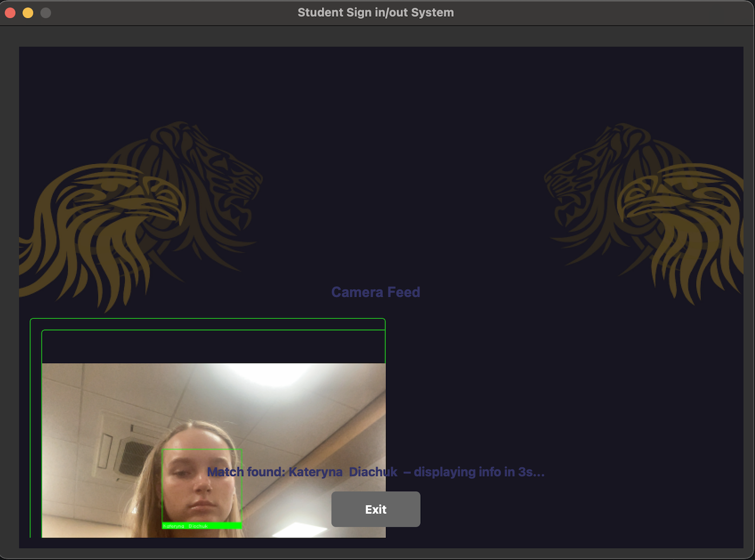Click the 'Camera Feed' heading text
The image size is (755, 560).
pyautogui.click(x=375, y=292)
